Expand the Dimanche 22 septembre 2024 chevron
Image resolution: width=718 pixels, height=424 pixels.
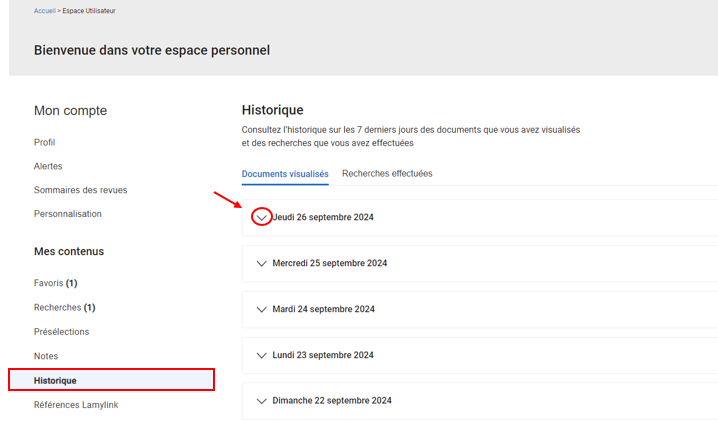tap(262, 401)
